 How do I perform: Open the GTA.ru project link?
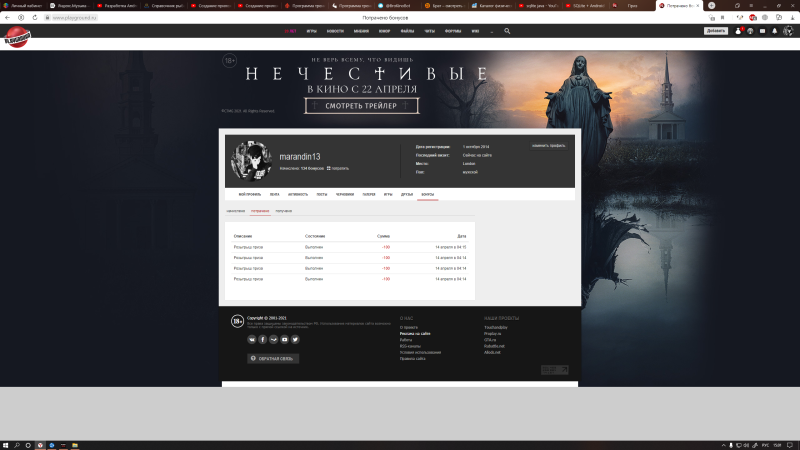point(490,340)
